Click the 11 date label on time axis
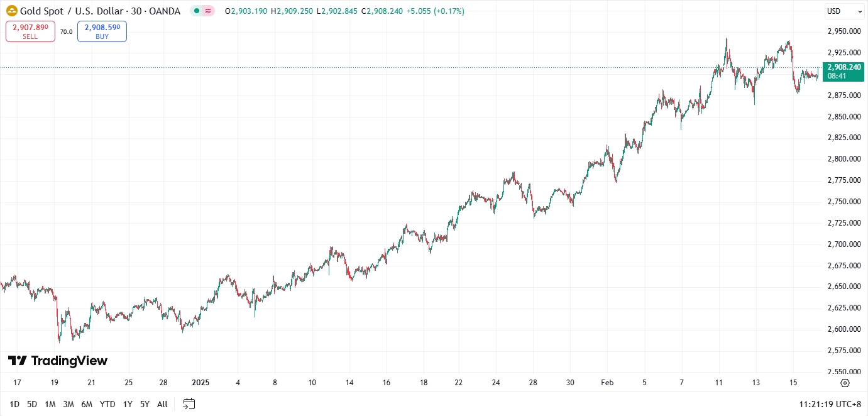Image resolution: width=868 pixels, height=416 pixels. [719, 382]
